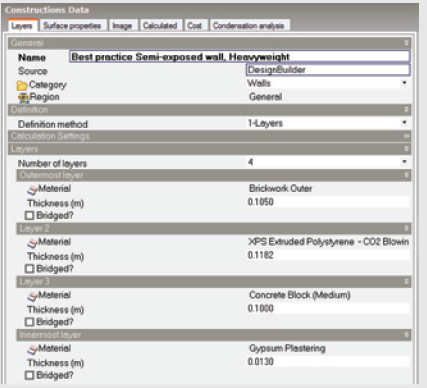Switch to the Calculated tab
Screen dimensions: 427x388
[x=160, y=26]
